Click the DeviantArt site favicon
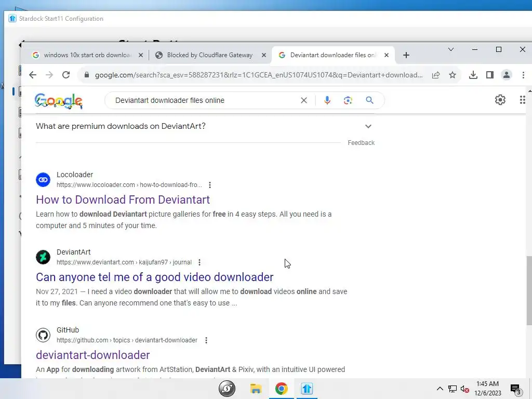The width and height of the screenshot is (532, 399). (43, 257)
